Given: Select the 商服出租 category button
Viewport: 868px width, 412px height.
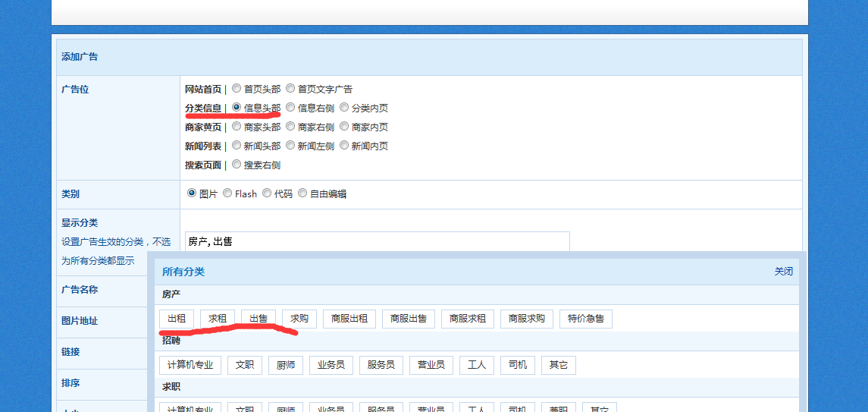Looking at the screenshot, I should click(349, 319).
